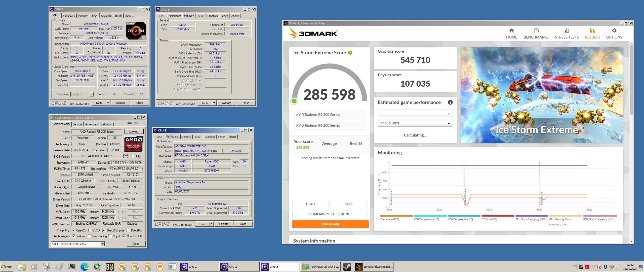This screenshot has height=272, width=644.
Task: Toggle GPU Load (%) legend color
Action: [x=498, y=216]
